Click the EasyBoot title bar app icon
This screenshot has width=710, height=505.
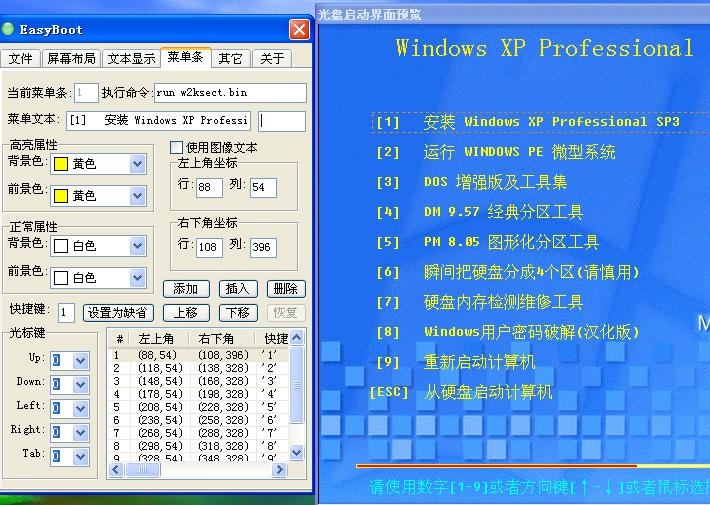[x=8, y=29]
